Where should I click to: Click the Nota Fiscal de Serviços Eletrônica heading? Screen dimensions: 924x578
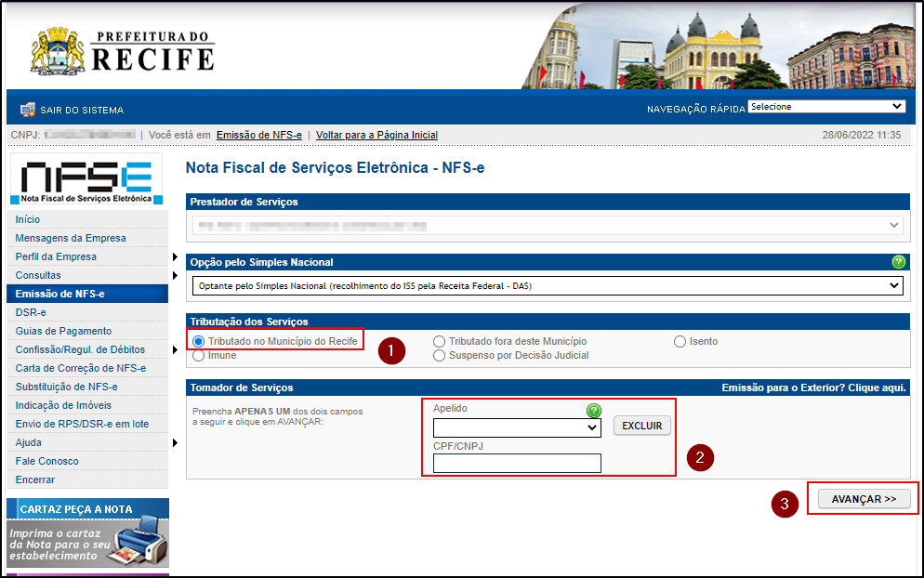coord(335,168)
